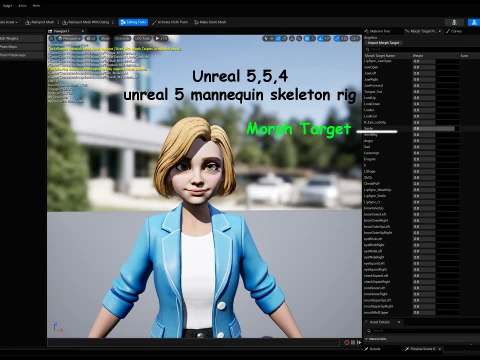The image size is (480, 360).
Task: Click the surface snapping icon
Action: (x=299, y=39)
